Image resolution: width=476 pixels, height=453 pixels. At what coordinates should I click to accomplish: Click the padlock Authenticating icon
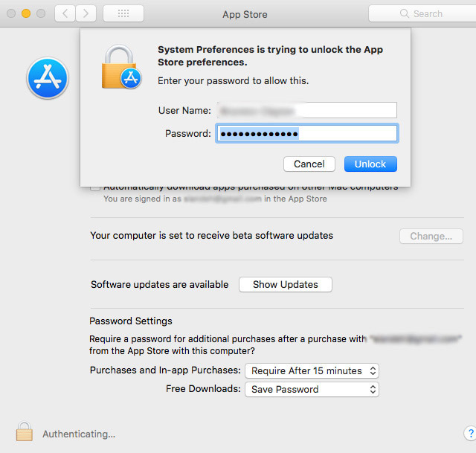coord(25,431)
